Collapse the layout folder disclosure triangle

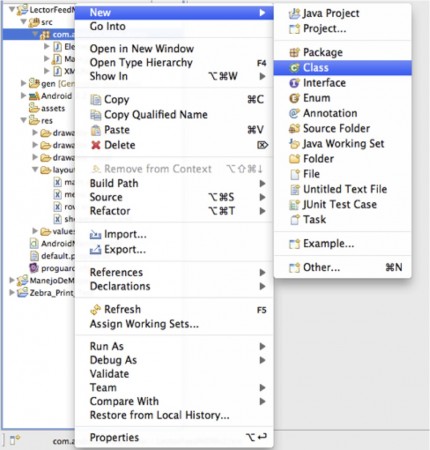[35, 169]
